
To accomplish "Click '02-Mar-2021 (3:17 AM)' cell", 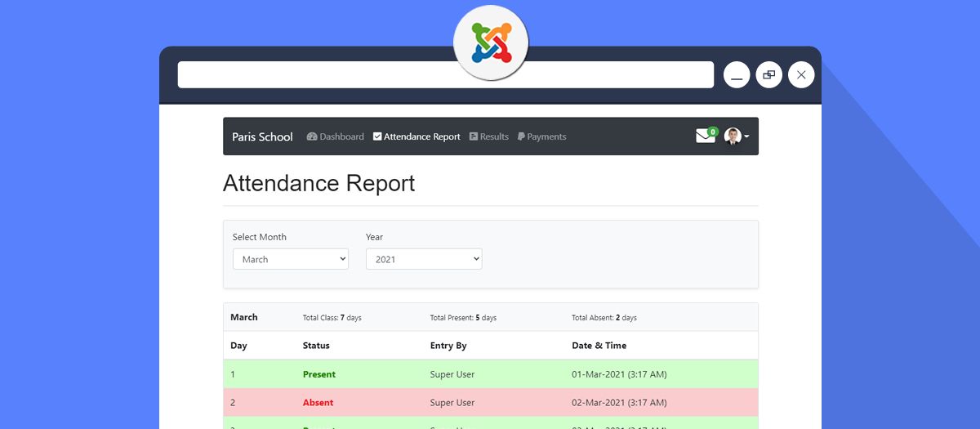I will click(x=619, y=402).
